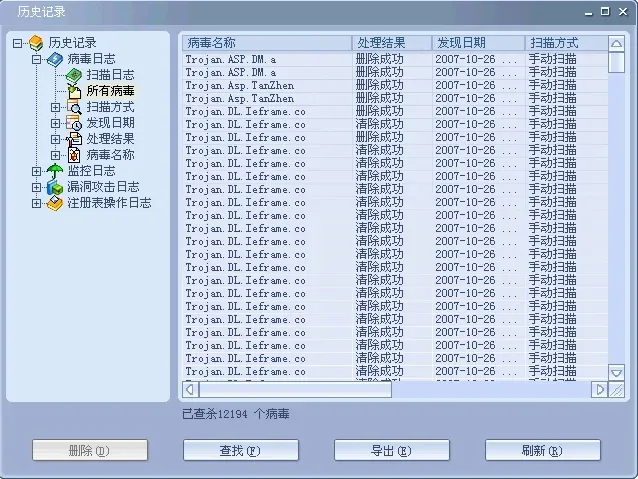Click the 查找(F) button

click(241, 450)
